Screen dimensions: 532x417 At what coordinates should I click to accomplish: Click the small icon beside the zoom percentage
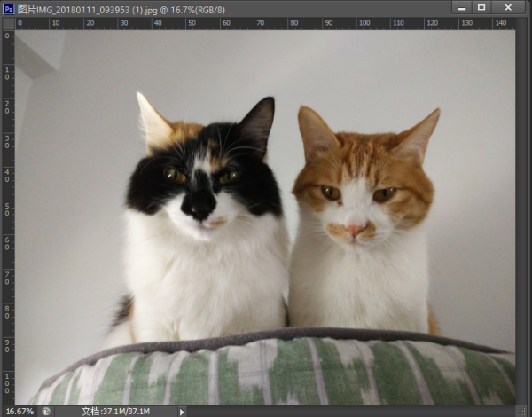coord(46,411)
